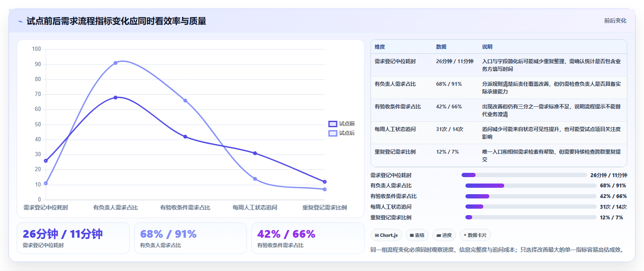Click description starting 追问减少可能
Screen dimensions: 644x271
coord(551,133)
